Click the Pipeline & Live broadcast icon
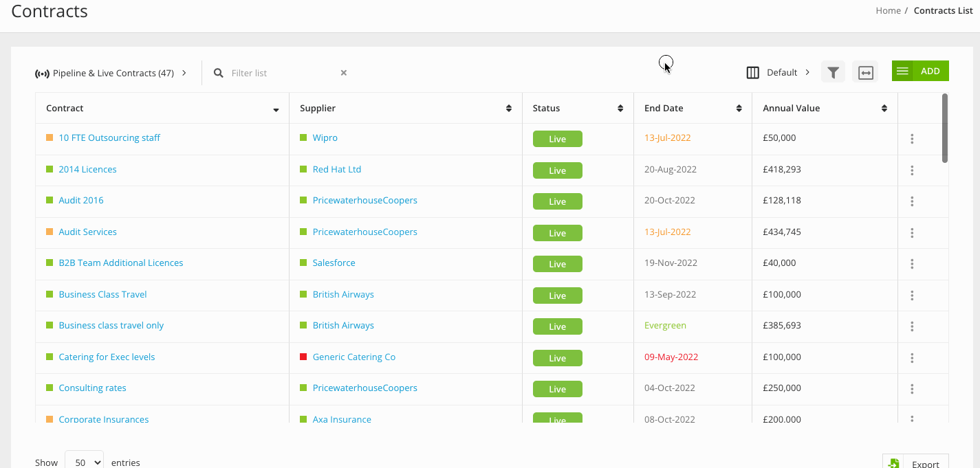The height and width of the screenshot is (468, 980). (42, 74)
